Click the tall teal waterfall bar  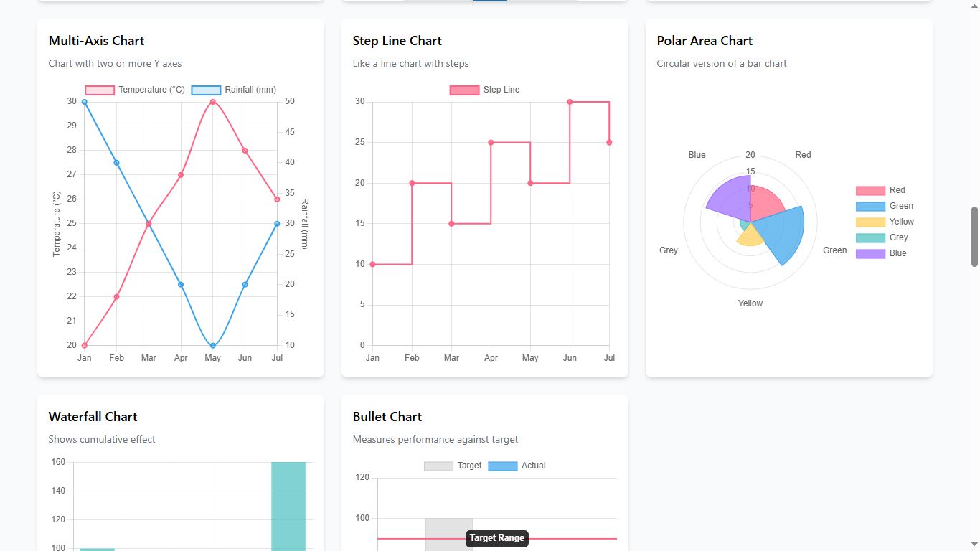pos(288,506)
